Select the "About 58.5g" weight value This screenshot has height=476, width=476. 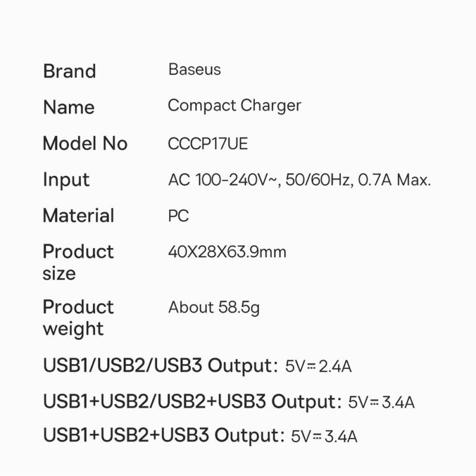pos(214,308)
